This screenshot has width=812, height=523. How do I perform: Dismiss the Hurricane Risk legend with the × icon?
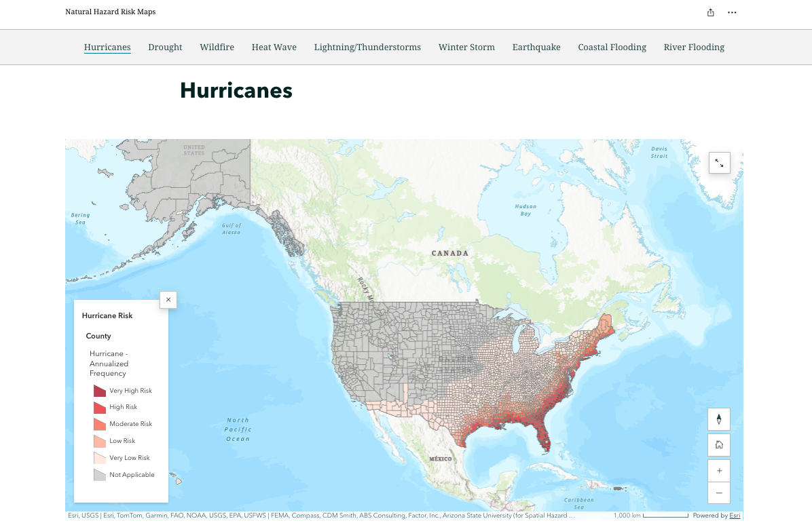tap(168, 299)
